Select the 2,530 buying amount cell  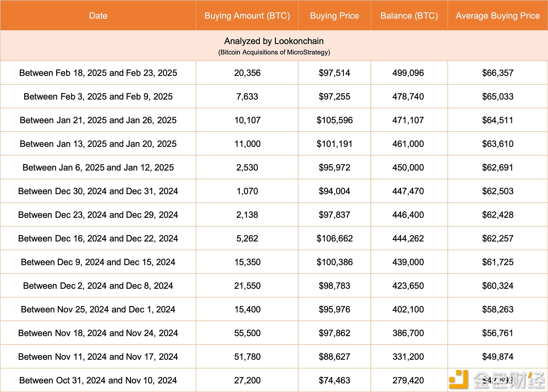[x=247, y=167]
